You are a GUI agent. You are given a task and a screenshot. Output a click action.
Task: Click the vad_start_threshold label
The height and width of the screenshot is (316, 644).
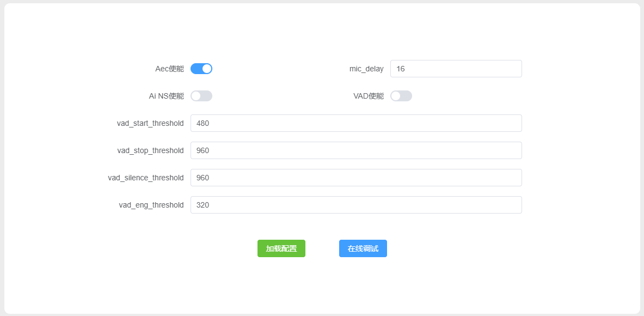[150, 123]
